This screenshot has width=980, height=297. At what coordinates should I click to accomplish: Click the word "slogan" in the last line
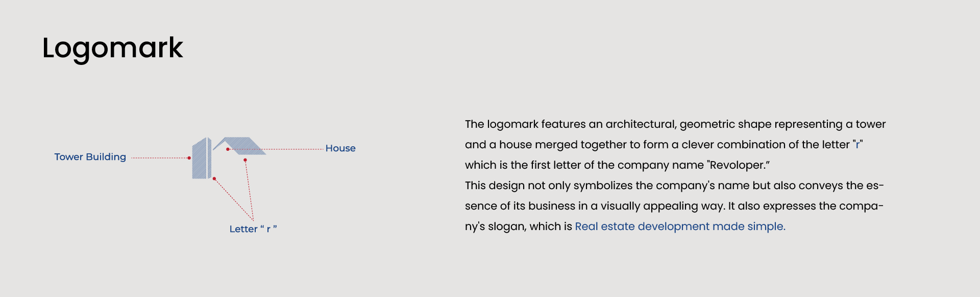click(x=507, y=226)
